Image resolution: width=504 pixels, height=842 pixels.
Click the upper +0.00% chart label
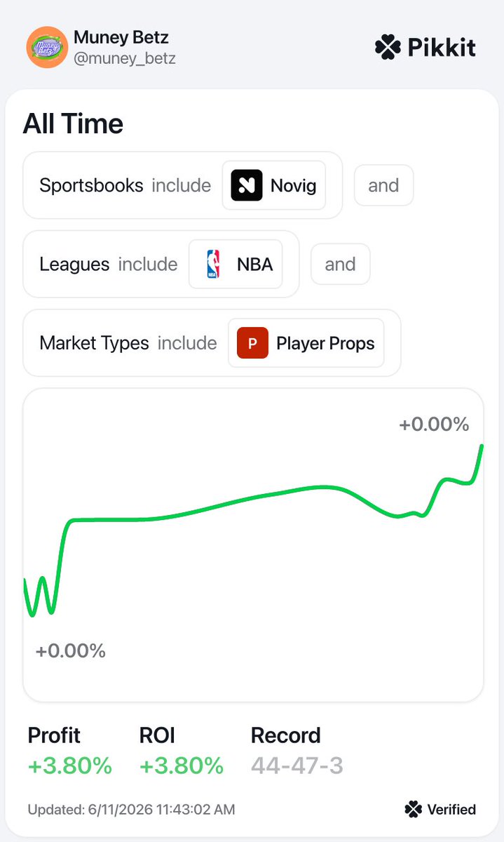(434, 424)
